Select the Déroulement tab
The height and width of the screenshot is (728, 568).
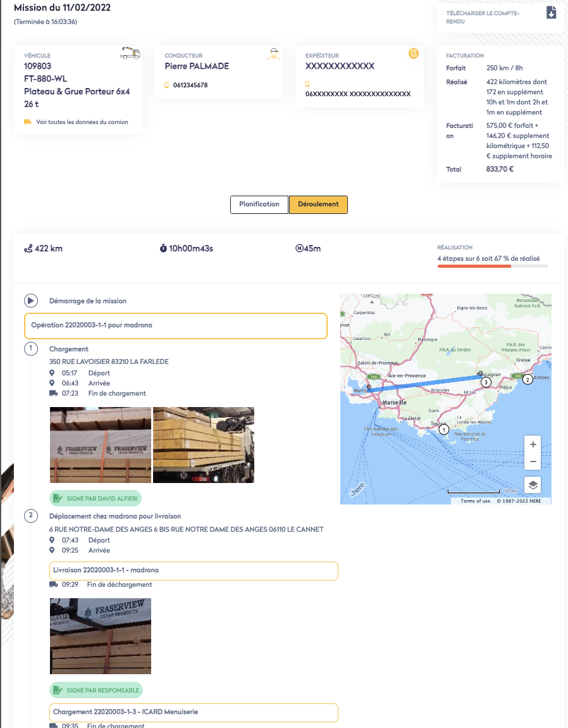click(318, 204)
